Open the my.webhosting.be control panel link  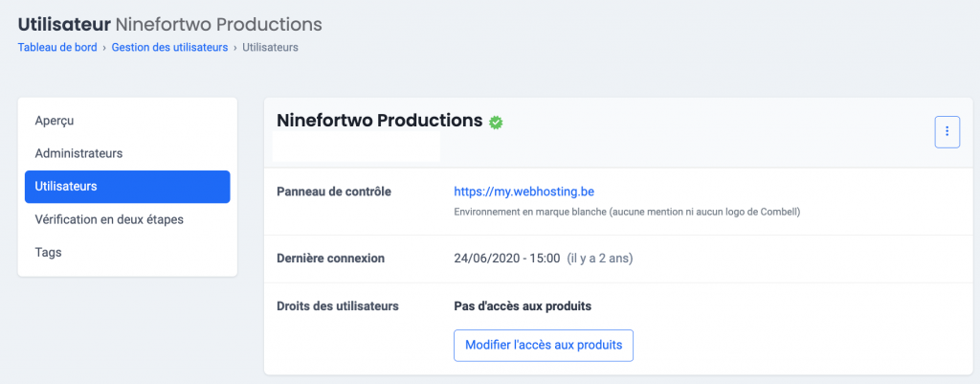(x=524, y=192)
